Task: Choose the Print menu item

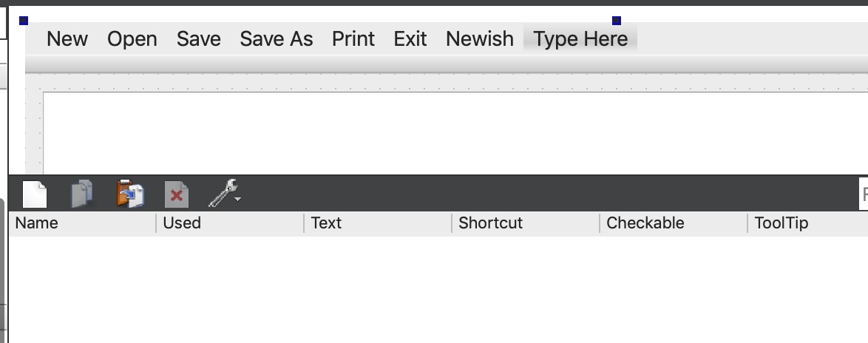Action: tap(353, 39)
